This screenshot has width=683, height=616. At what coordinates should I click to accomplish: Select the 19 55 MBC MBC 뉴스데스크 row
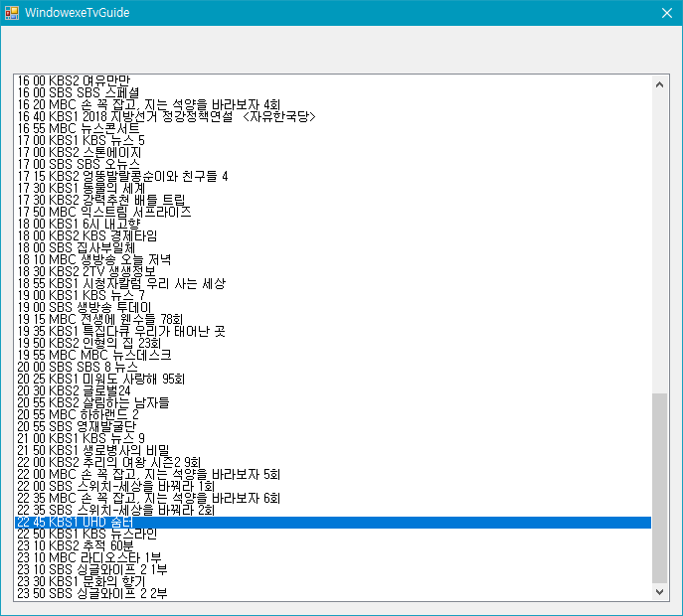[x=333, y=356]
